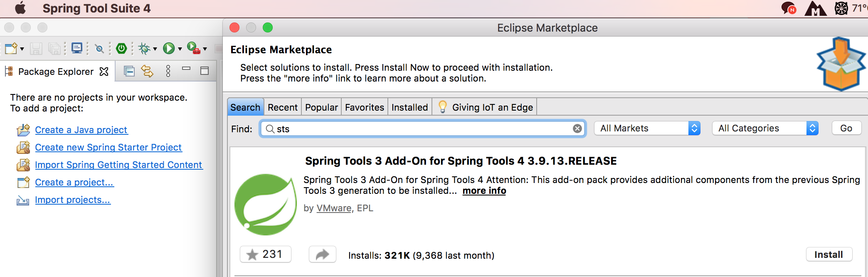Screen dimensions: 868x277
Task: Switch to the Favorites tab
Action: tap(365, 107)
